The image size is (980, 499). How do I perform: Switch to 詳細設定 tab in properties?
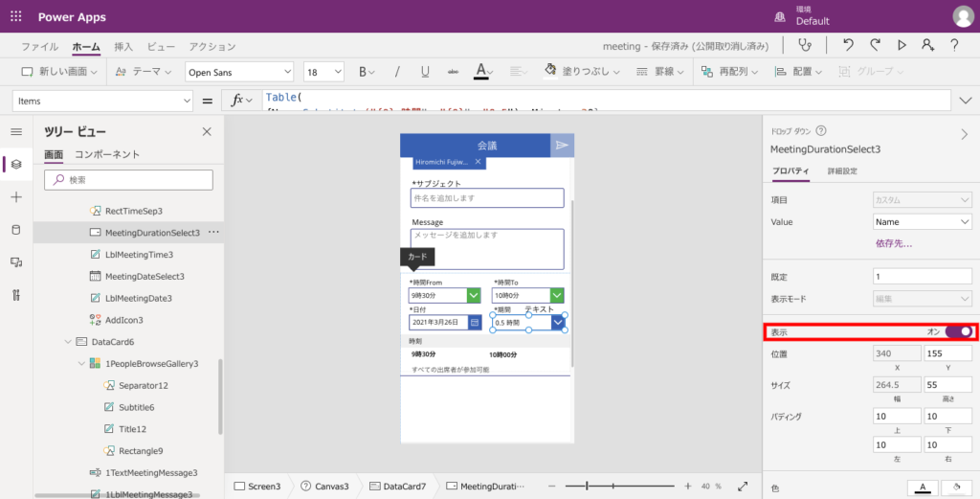842,170
